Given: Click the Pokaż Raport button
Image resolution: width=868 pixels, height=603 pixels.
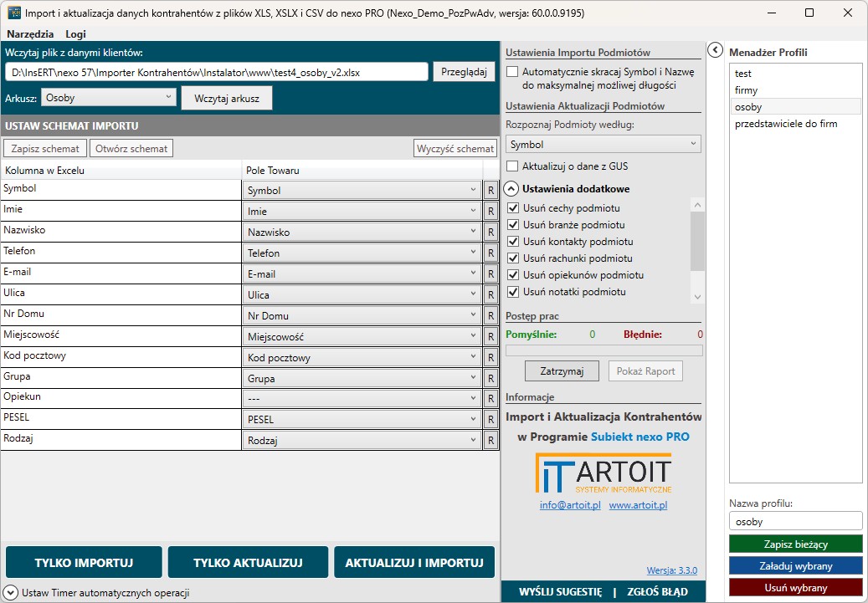Looking at the screenshot, I should tap(645, 370).
